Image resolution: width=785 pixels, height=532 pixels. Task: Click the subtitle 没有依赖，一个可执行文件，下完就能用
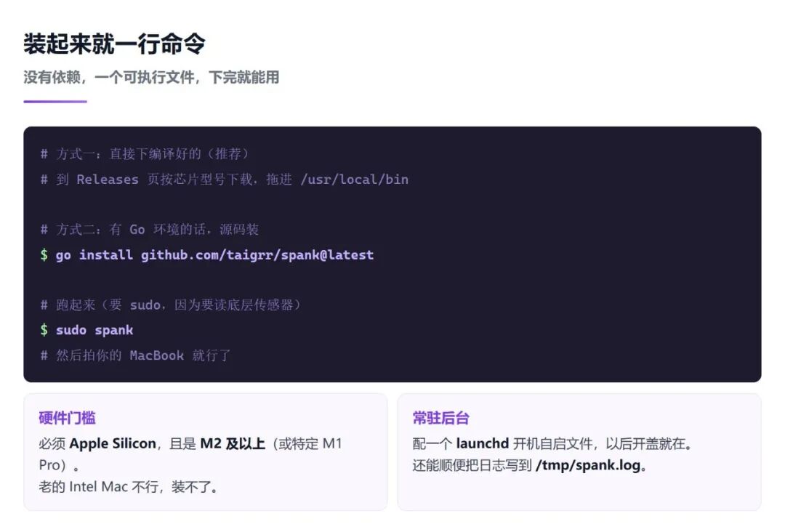151,77
